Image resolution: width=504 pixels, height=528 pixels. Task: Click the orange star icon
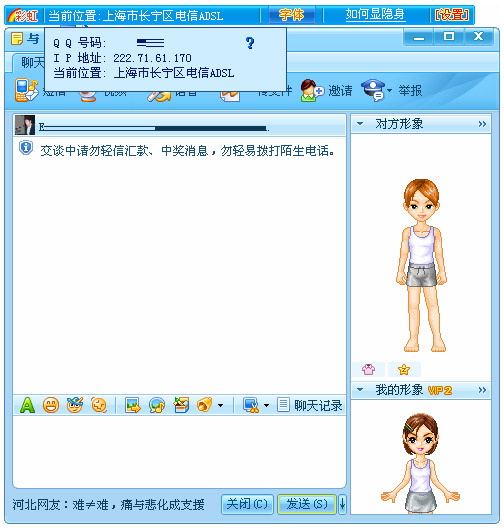coord(404,369)
